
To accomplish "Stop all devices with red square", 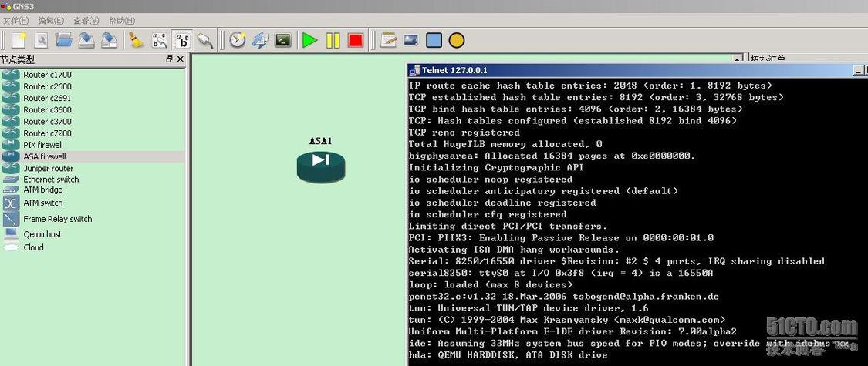I will 356,40.
